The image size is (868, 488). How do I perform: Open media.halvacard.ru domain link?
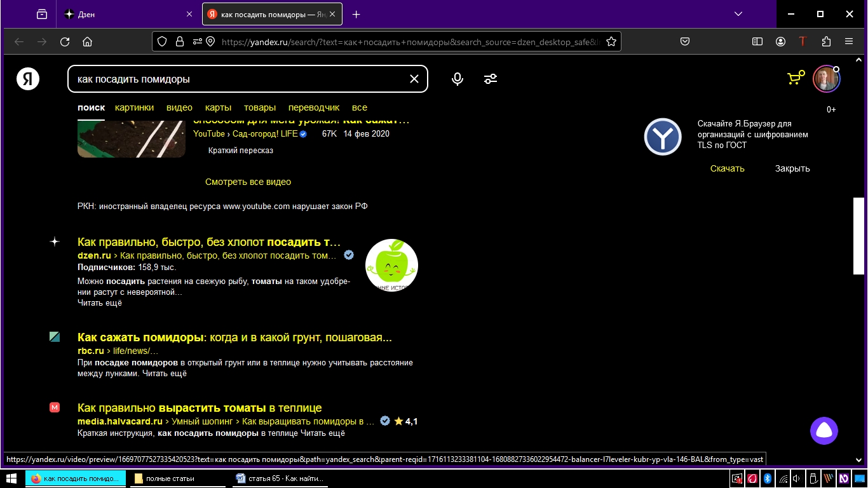click(x=120, y=421)
